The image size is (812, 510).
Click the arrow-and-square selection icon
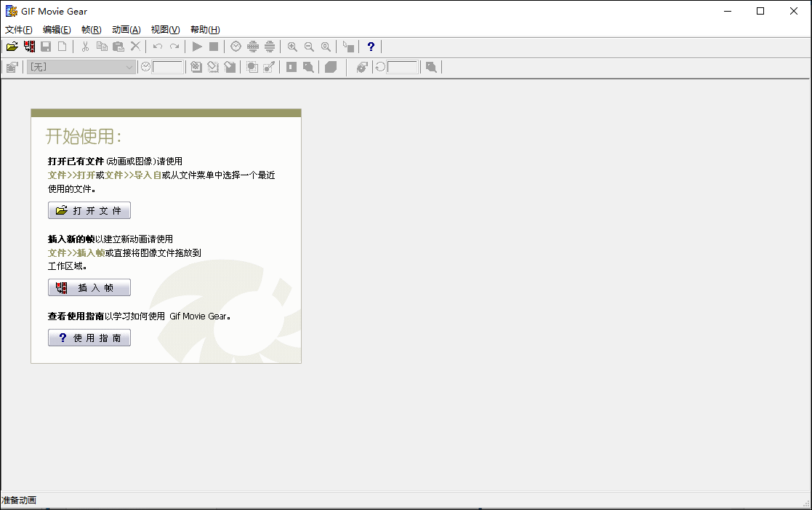pos(348,47)
